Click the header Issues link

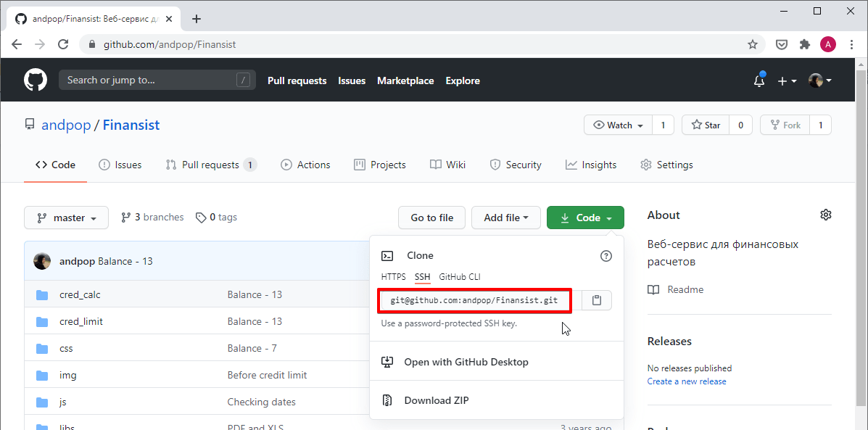coord(352,80)
